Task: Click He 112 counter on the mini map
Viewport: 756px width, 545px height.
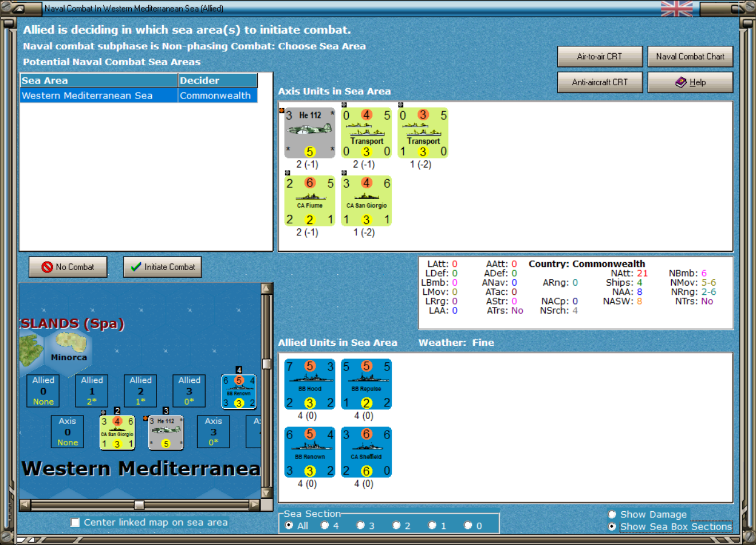Action: 166,432
